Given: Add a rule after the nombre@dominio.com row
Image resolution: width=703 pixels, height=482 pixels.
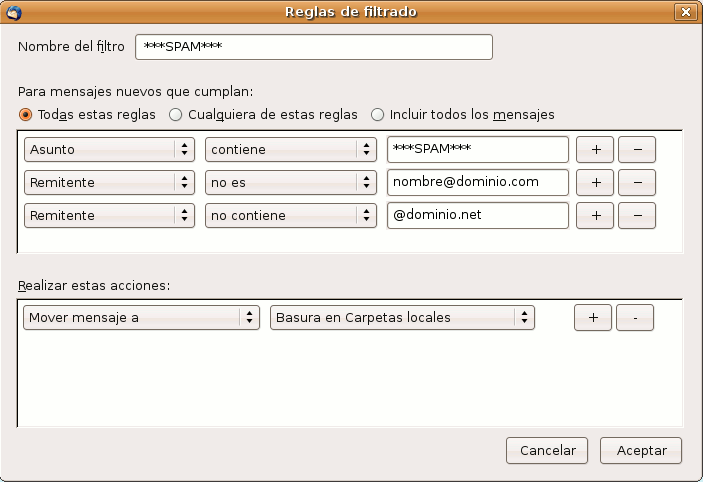Looking at the screenshot, I should tap(595, 183).
